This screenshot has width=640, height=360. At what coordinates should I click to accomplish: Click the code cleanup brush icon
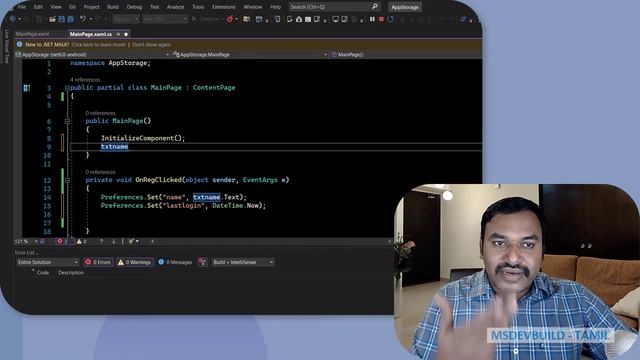131,241
